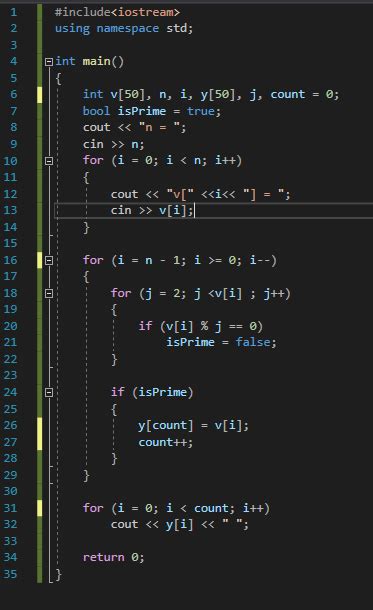Viewport: 373px width, 610px height.
Task: Click on 'cout << y[i] << " ";' line
Action: [x=180, y=525]
